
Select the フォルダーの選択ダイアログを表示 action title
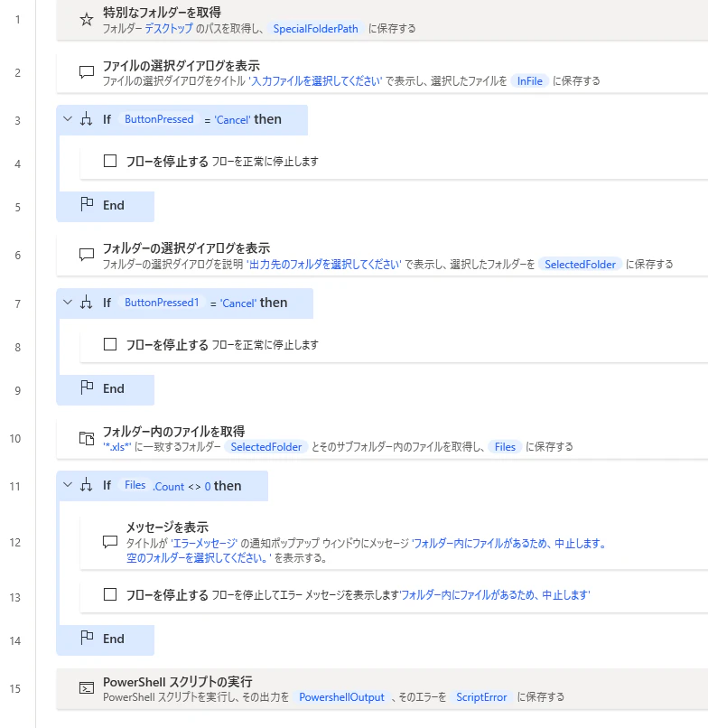(186, 248)
